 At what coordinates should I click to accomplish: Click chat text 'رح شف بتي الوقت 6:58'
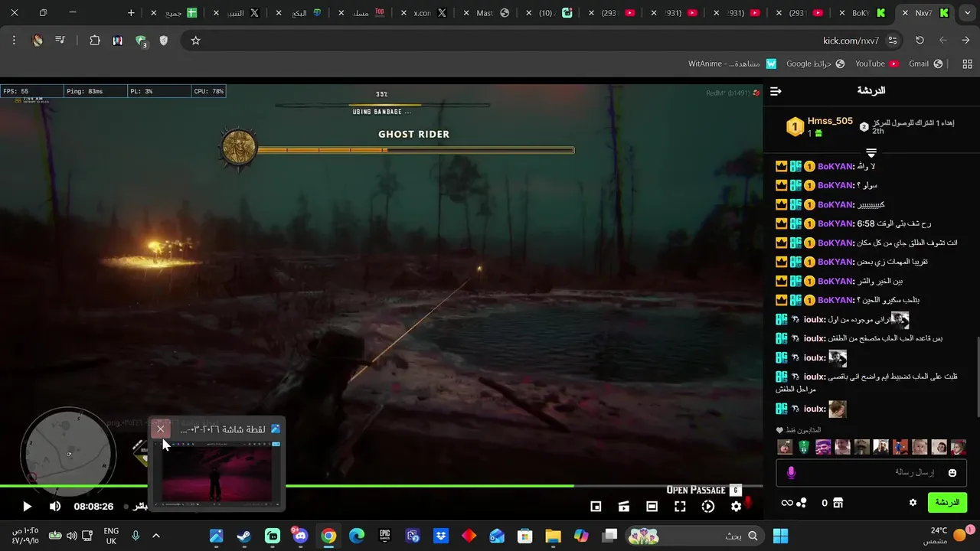(893, 223)
